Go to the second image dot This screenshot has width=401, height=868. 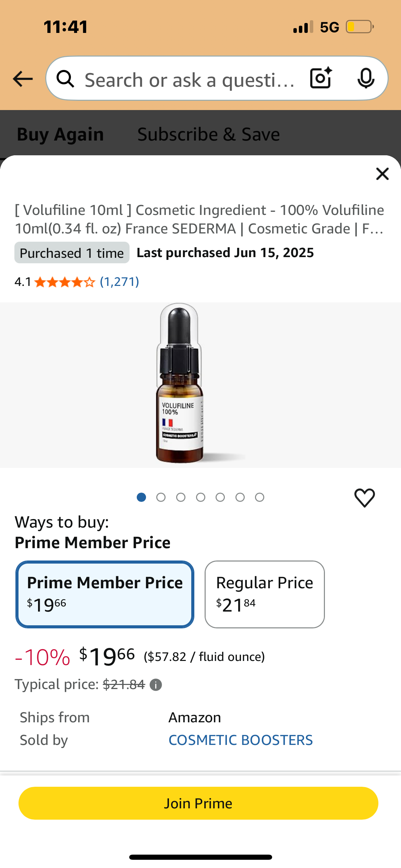point(161,497)
